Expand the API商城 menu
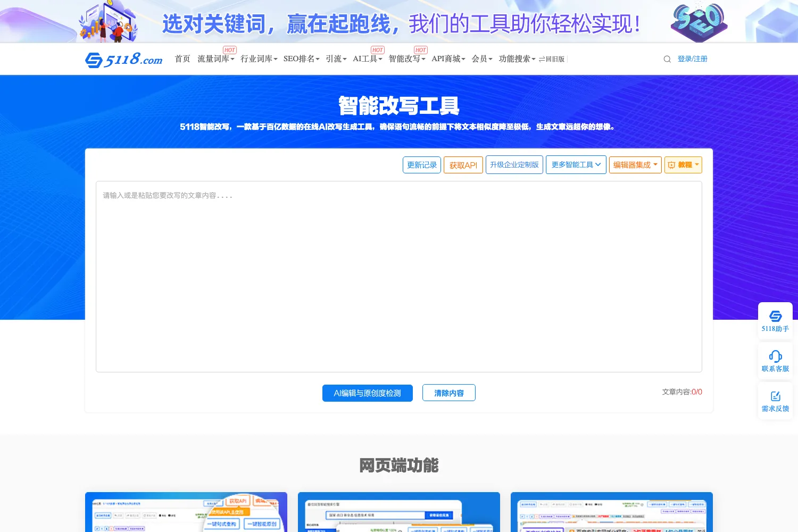798x532 pixels. pyautogui.click(x=448, y=59)
